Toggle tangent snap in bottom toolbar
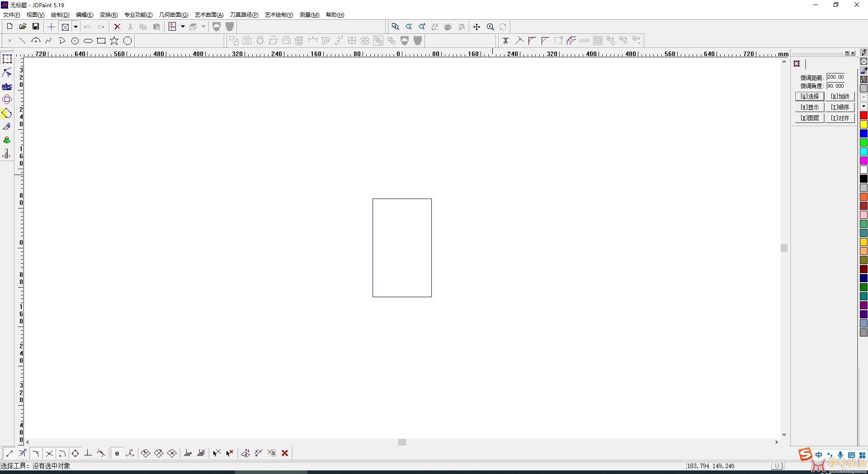Screen dimensions: 868x474 pos(101,453)
